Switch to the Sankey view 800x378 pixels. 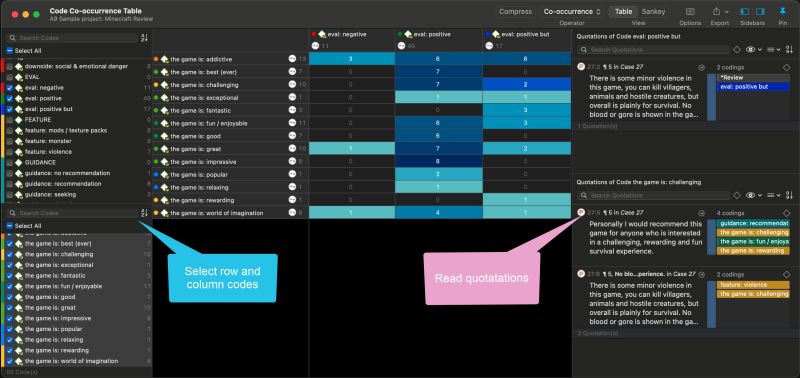[653, 11]
